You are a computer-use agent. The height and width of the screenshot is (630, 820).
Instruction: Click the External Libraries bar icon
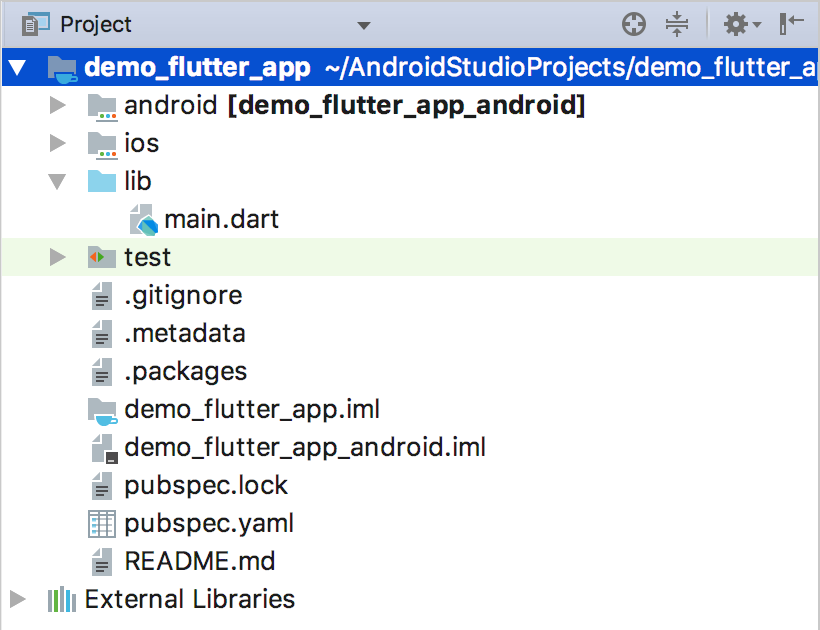[62, 599]
